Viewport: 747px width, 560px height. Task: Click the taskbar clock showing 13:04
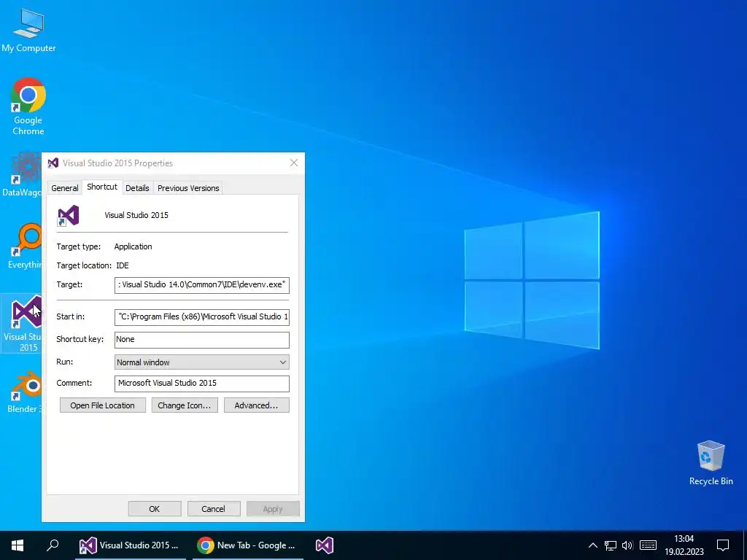click(x=684, y=545)
